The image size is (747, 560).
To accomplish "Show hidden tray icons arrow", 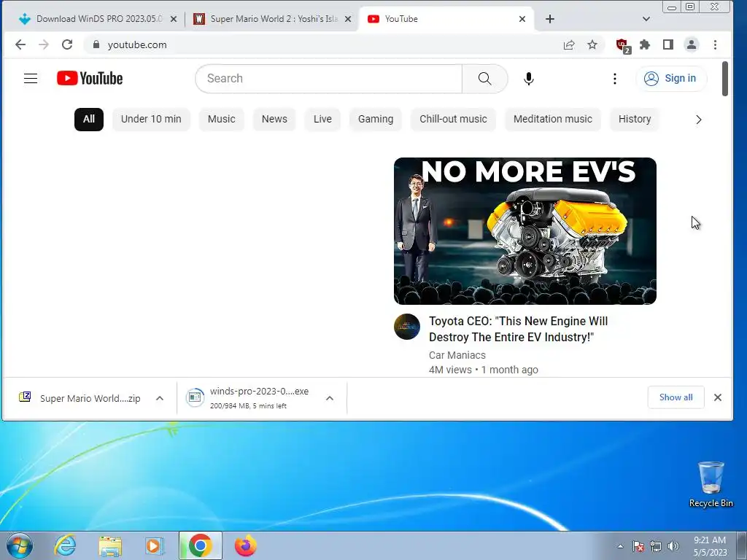I will coord(620,546).
